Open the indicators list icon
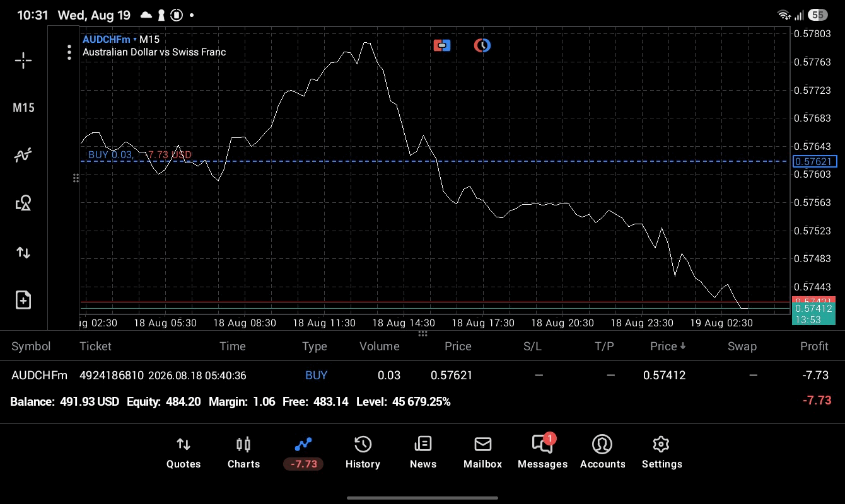The image size is (845, 504). [23, 155]
